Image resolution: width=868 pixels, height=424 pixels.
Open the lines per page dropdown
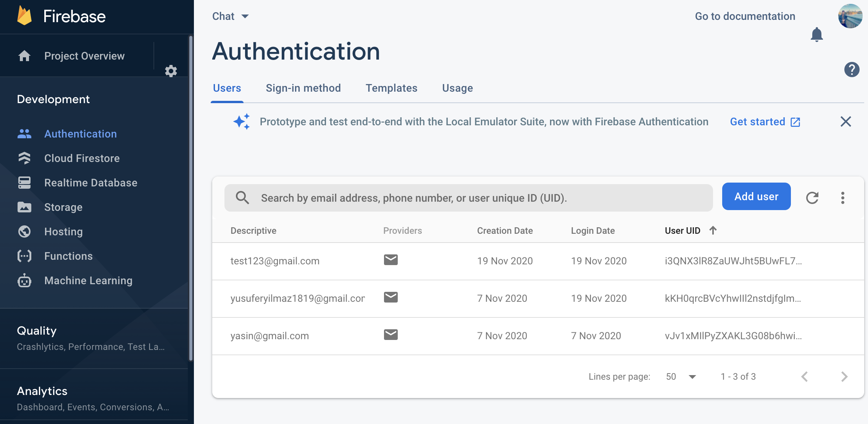[682, 377]
